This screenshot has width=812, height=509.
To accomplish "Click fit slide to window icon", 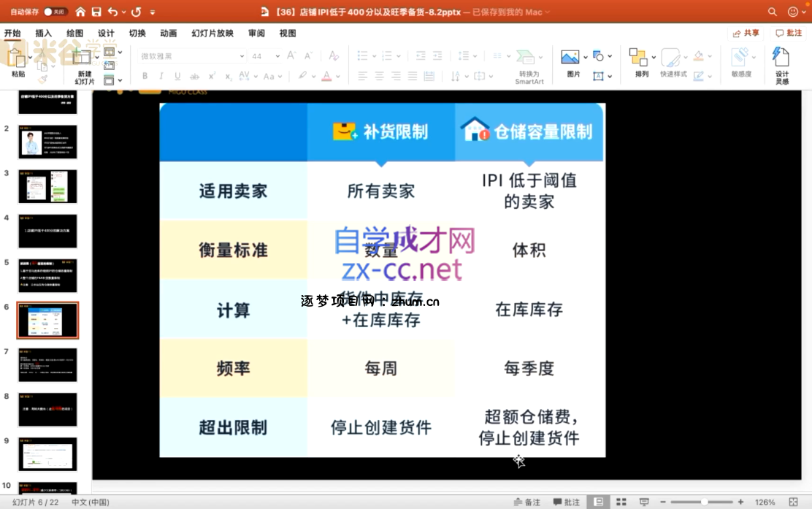I will click(793, 502).
